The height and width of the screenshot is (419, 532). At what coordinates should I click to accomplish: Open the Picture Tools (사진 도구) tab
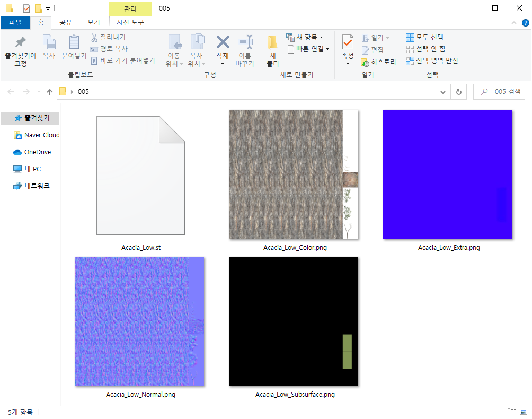(x=130, y=22)
